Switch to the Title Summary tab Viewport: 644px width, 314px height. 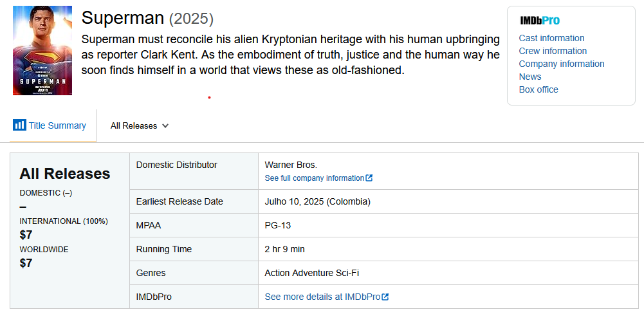[x=50, y=125]
